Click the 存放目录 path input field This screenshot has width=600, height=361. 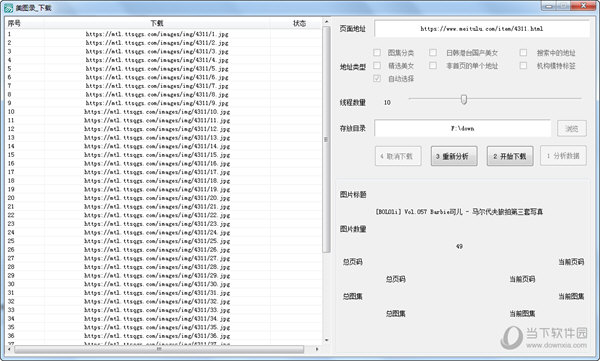click(463, 129)
